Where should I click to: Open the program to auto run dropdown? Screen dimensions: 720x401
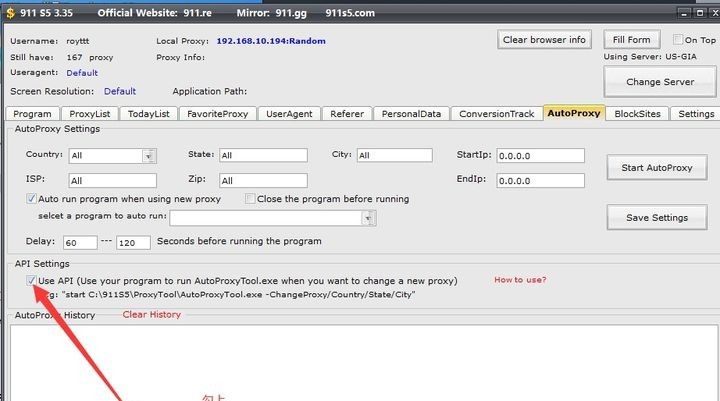369,218
